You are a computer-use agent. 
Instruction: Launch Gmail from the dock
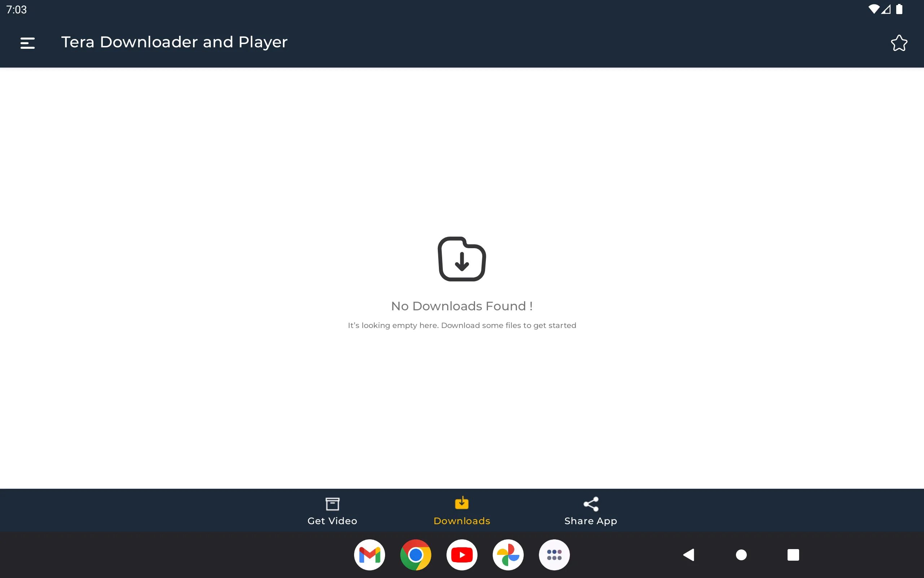coord(369,555)
